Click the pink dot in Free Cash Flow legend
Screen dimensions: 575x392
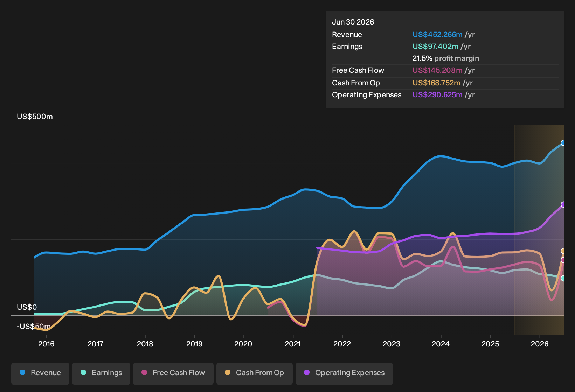tap(144, 372)
